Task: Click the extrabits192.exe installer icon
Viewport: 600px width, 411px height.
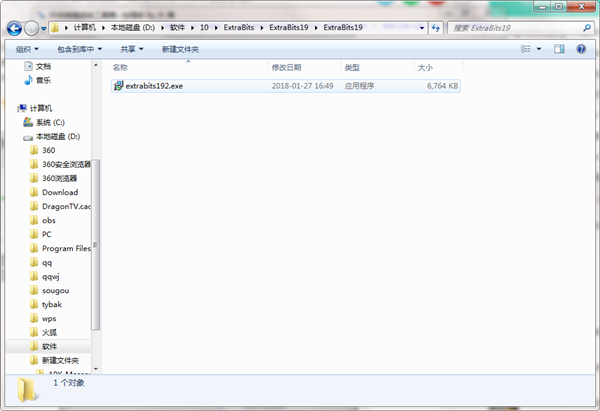Action: click(119, 86)
